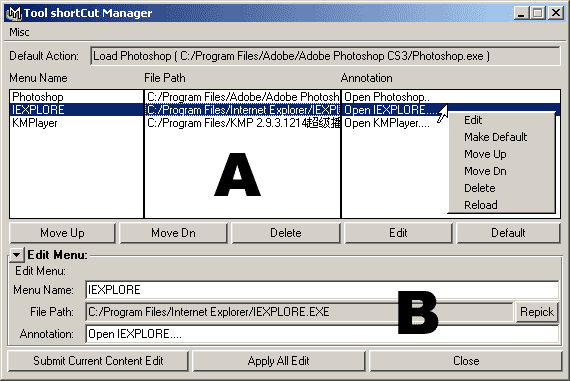Click the Annotation input field
Viewport: 570px width, 381px height.
(322, 334)
